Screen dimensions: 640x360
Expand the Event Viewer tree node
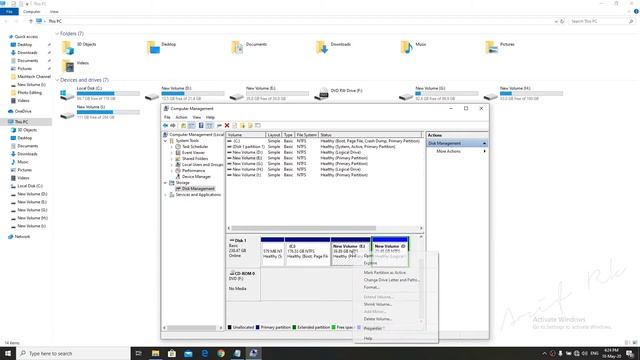[x=172, y=153]
